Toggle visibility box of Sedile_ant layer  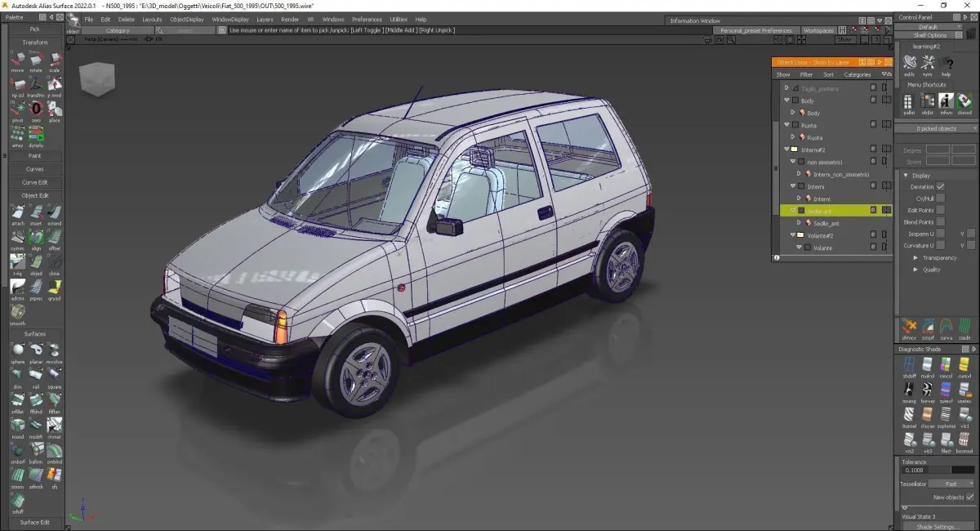(x=801, y=211)
